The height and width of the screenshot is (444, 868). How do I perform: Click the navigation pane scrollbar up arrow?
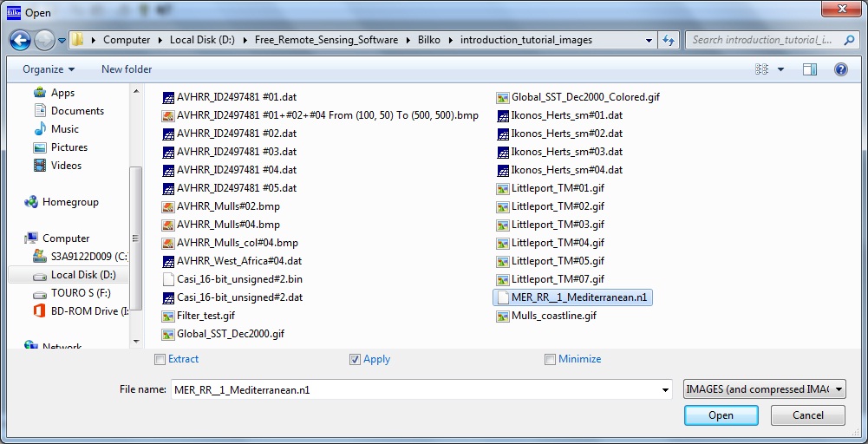coord(136,91)
